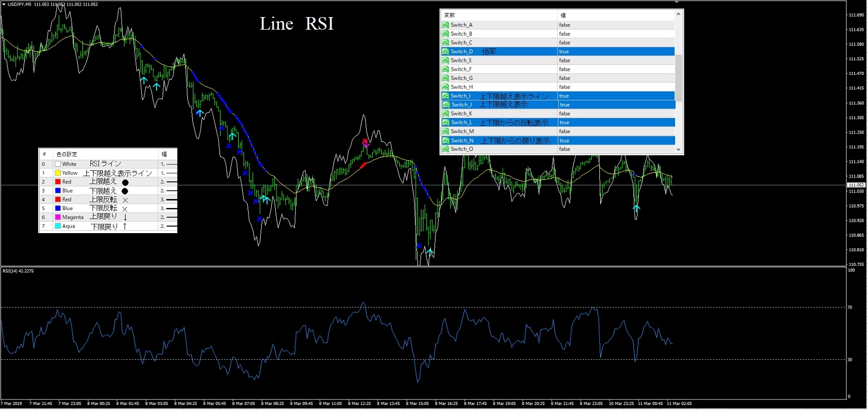Click the USDJPY,M5 chart title text

point(19,5)
